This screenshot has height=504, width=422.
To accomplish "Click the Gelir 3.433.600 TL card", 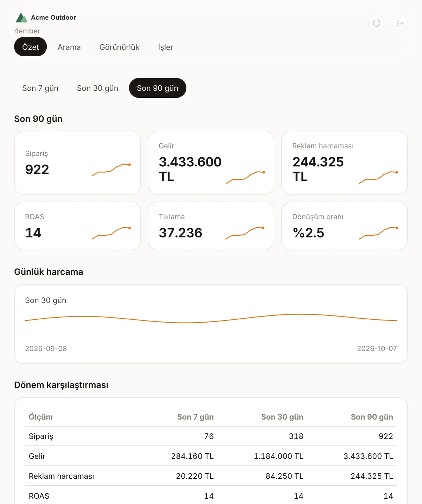I will (211, 162).
